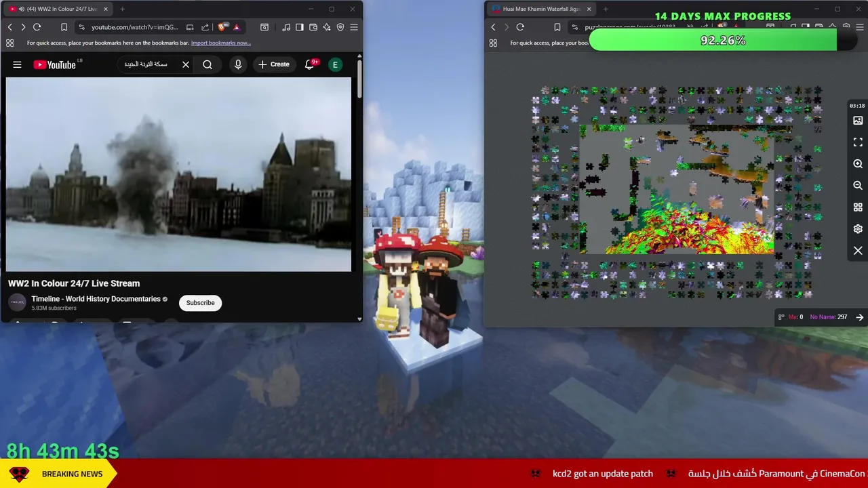Screen dimensions: 868x488
Task: Show the puzzle preview image
Action: click(x=858, y=121)
